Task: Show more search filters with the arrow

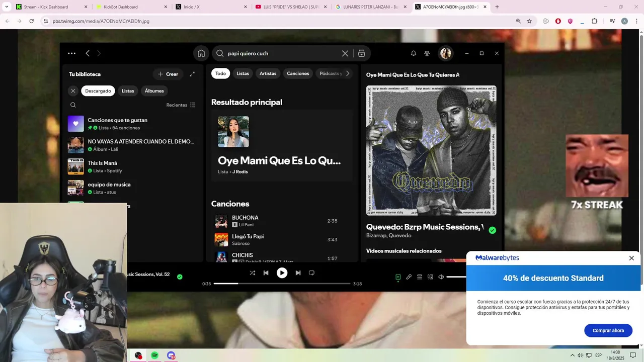Action: pyautogui.click(x=348, y=73)
